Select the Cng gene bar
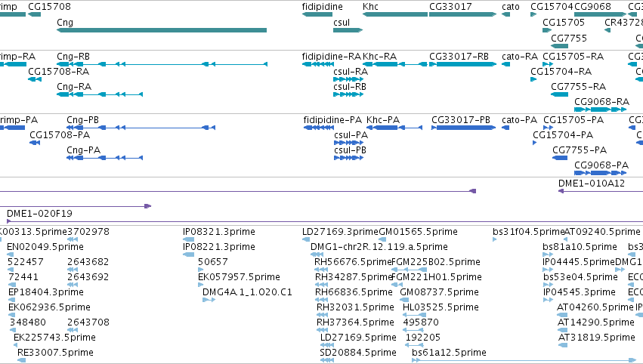Viewport: 643px width, 364px height. (162, 30)
